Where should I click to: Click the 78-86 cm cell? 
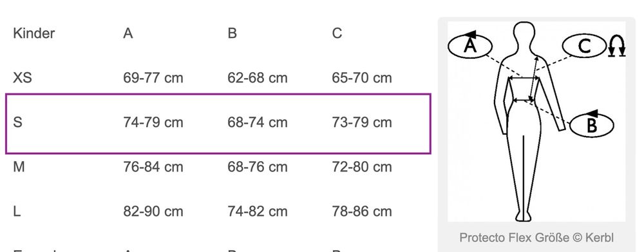(x=362, y=211)
